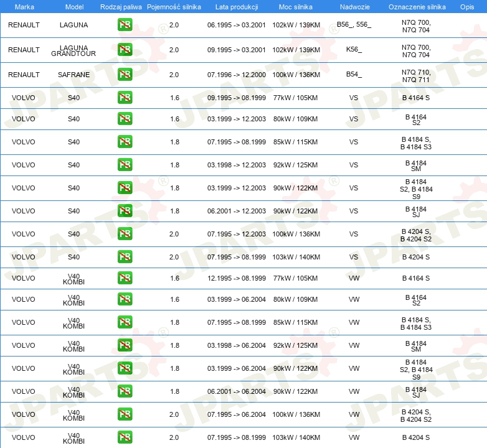The width and height of the screenshot is (487, 448).
Task: Click fuel icon for V40 Kombi produced 03.1999 -> 06.2004, 1.8
Action: [x=125, y=368]
